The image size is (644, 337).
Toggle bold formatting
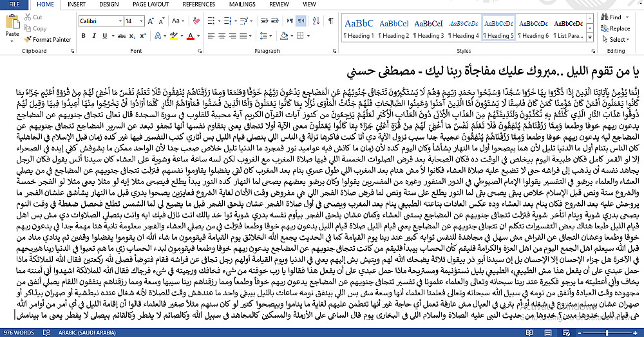click(x=83, y=36)
